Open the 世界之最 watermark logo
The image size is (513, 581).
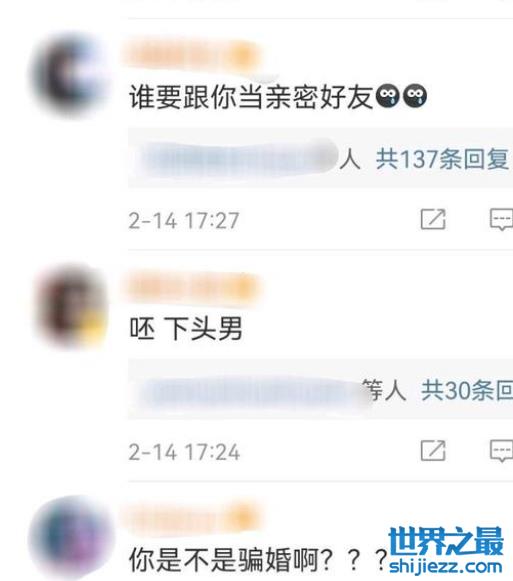(x=446, y=541)
